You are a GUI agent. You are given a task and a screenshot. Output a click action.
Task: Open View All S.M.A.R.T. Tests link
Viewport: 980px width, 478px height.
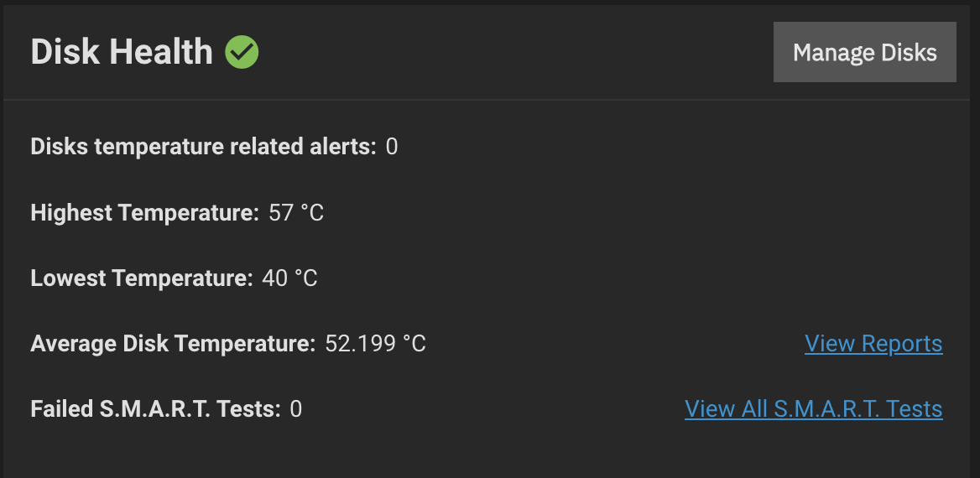click(813, 409)
